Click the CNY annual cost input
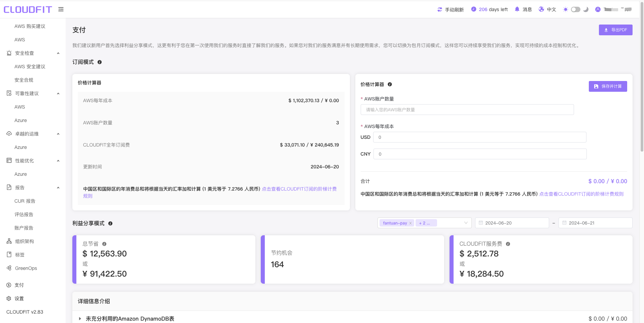Image resolution: width=644 pixels, height=323 pixels. tap(480, 154)
